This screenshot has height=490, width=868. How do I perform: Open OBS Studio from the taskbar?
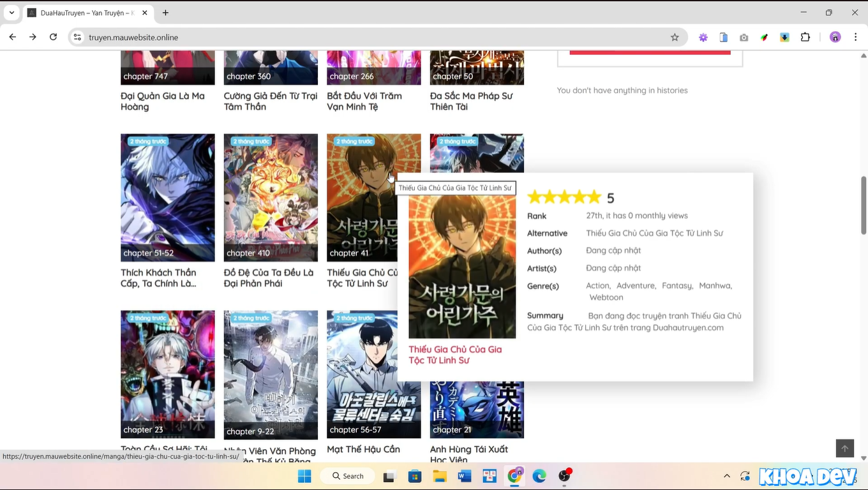click(x=565, y=476)
